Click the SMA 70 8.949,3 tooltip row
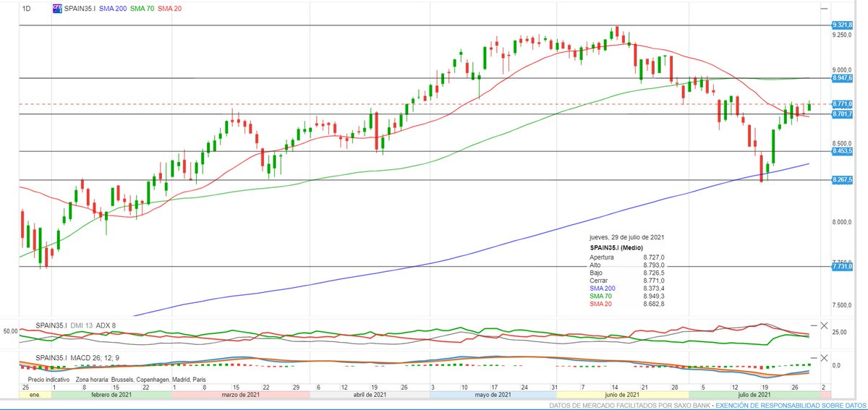868x410 pixels. [x=628, y=296]
